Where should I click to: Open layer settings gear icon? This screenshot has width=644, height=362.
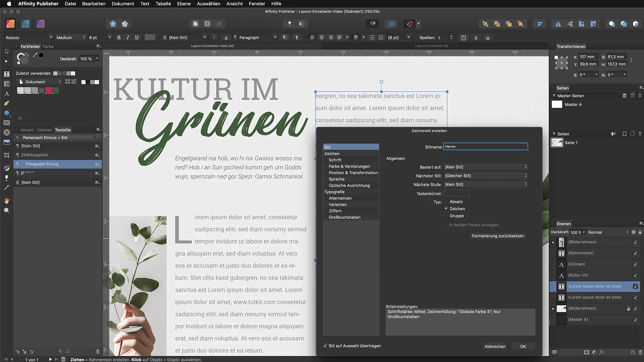tap(634, 232)
